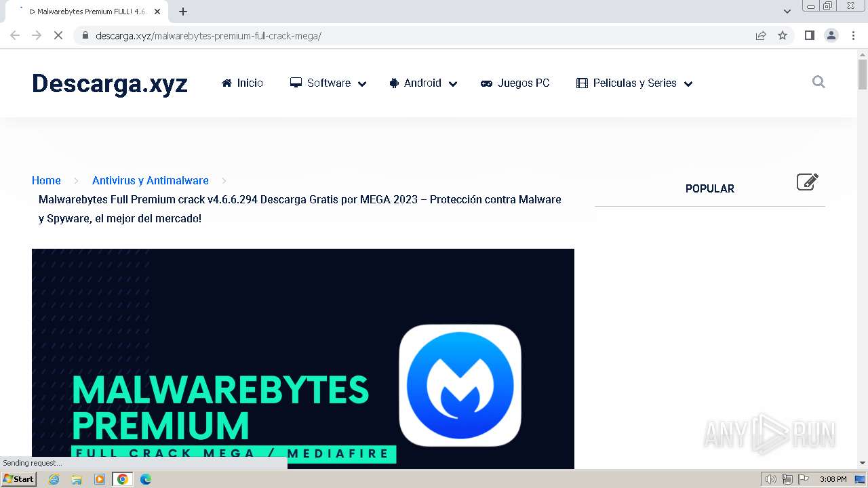Click the browser forward arrow
The image size is (868, 488).
pos(37,35)
